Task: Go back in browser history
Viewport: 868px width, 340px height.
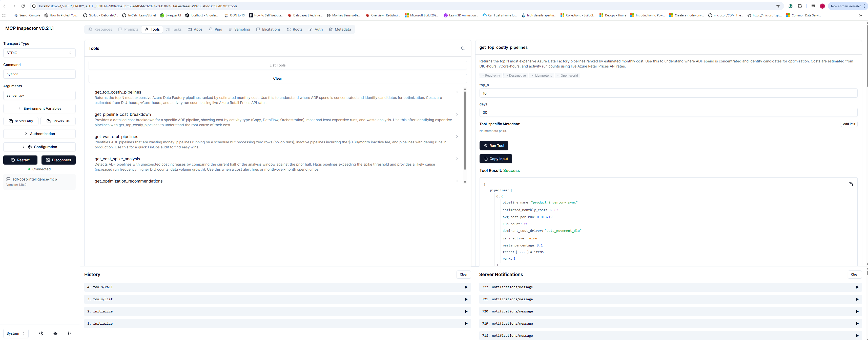Action: tap(5, 6)
